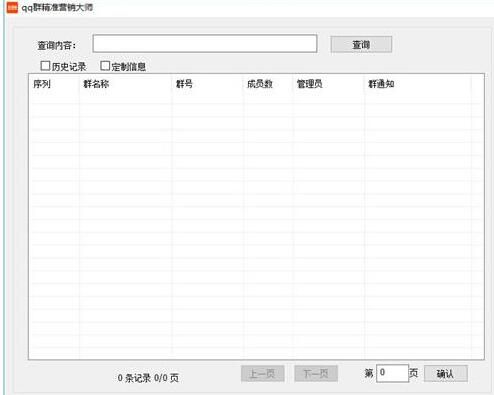494x395 pixels.
Task: Click the 群通知 column header
Action: pyautogui.click(x=381, y=84)
